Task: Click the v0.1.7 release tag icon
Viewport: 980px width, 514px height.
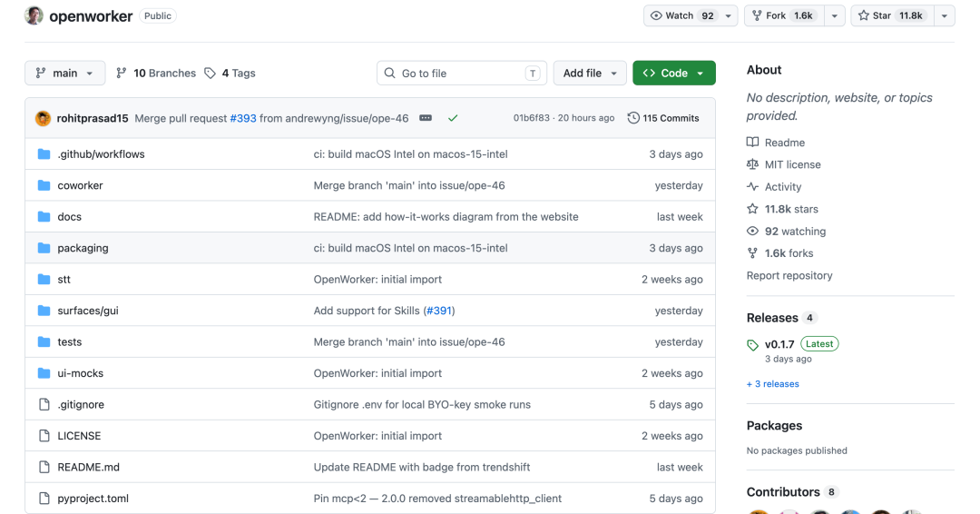Action: [752, 345]
